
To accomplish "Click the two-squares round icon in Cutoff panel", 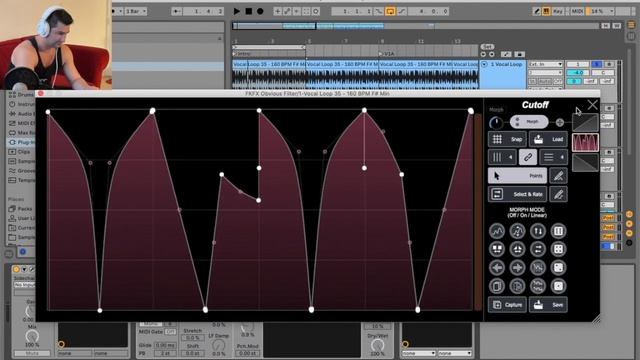I will click(497, 249).
